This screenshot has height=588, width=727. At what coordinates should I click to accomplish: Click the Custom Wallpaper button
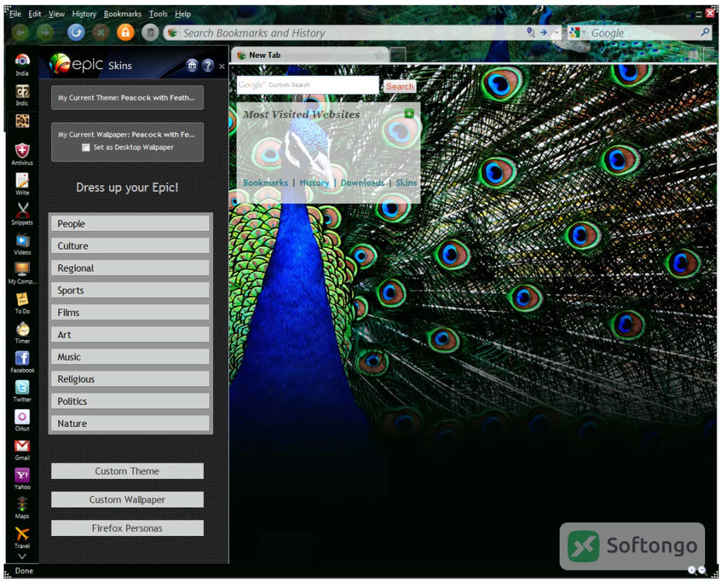tap(128, 500)
